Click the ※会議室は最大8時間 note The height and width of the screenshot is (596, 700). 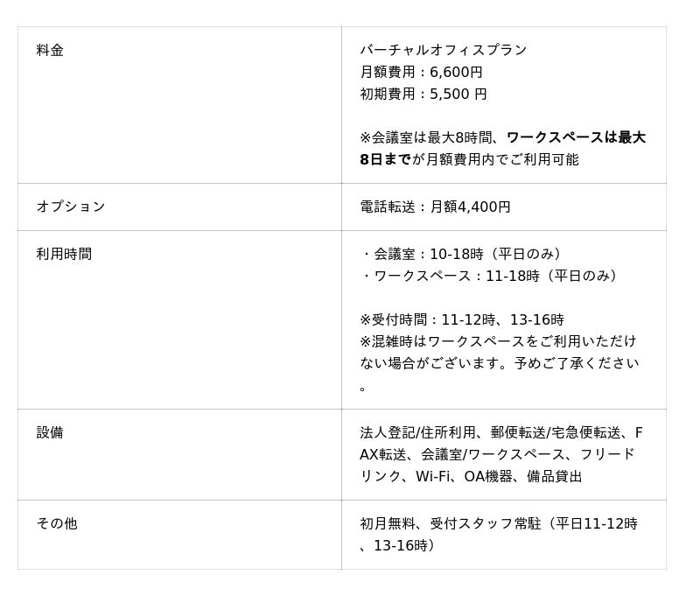pyautogui.click(x=429, y=137)
